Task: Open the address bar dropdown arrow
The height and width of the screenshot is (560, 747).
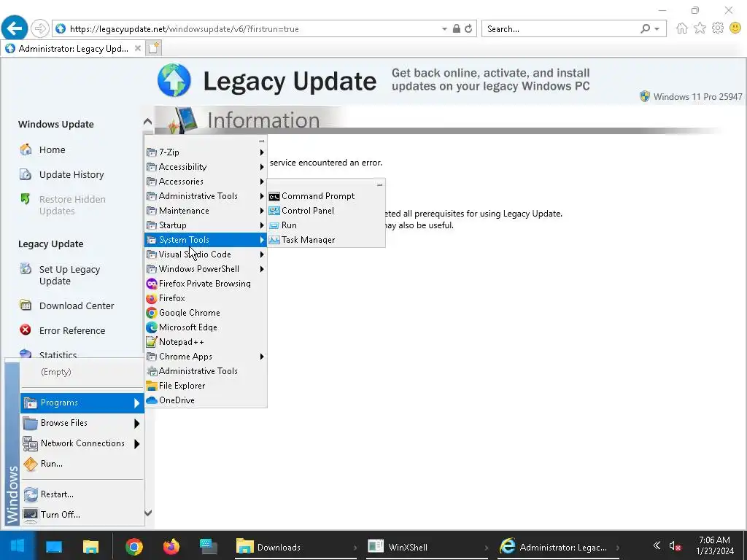Action: (x=444, y=29)
